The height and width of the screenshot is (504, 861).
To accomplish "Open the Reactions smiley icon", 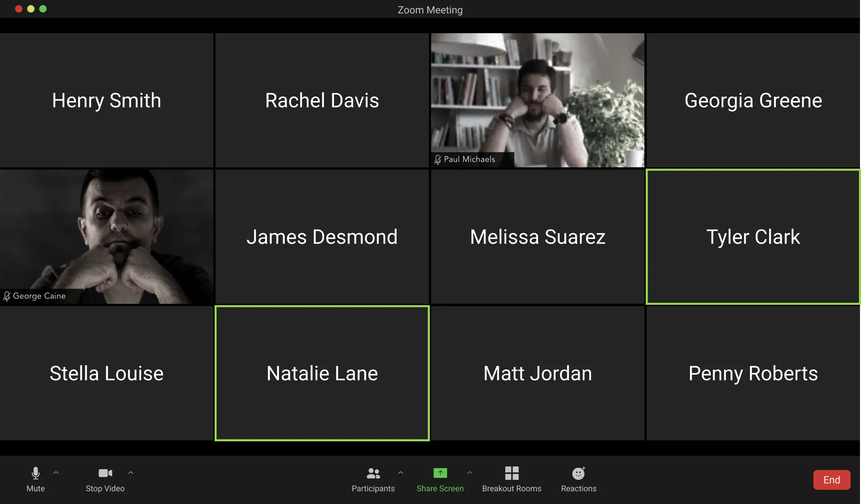I will (x=578, y=473).
